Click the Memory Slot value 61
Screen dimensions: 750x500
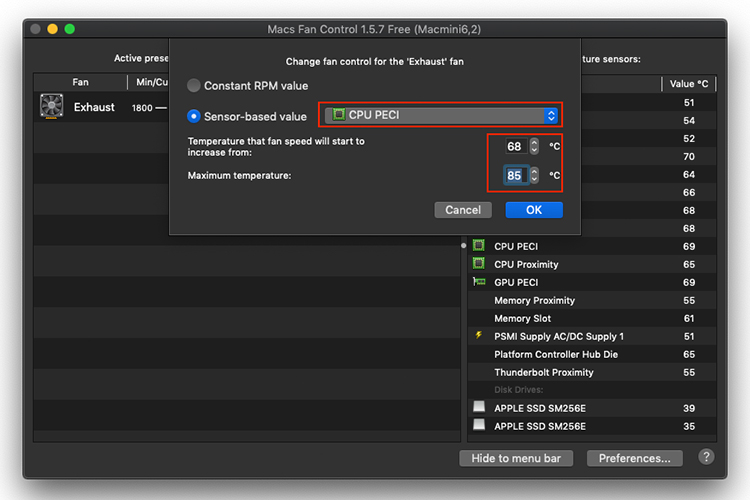tap(689, 318)
